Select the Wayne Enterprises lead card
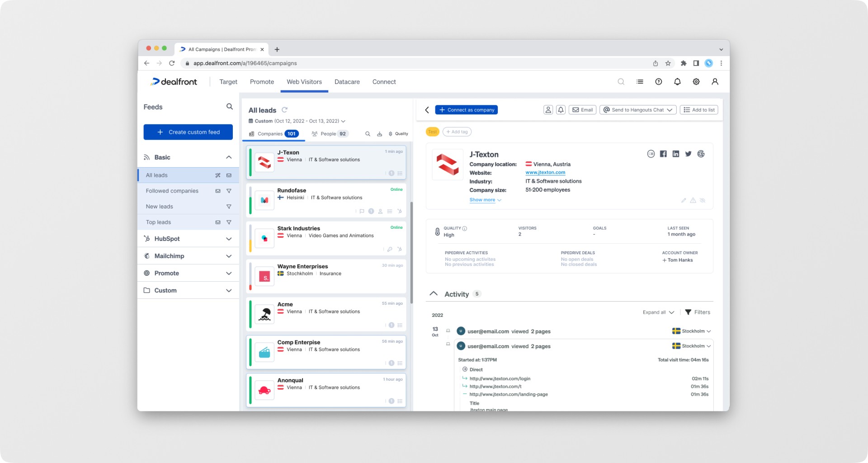The image size is (868, 463). (x=326, y=276)
